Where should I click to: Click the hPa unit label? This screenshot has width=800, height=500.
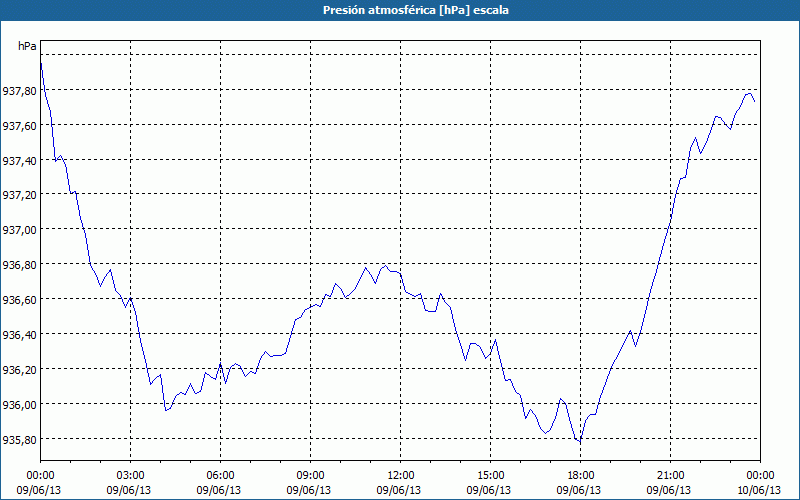(x=27, y=46)
